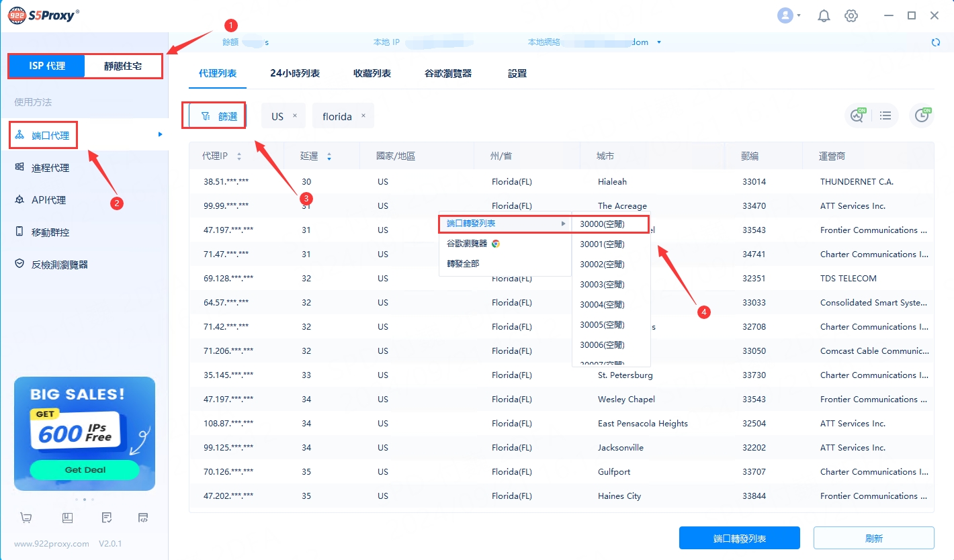Select the middle carousel dot under banner

click(84, 500)
